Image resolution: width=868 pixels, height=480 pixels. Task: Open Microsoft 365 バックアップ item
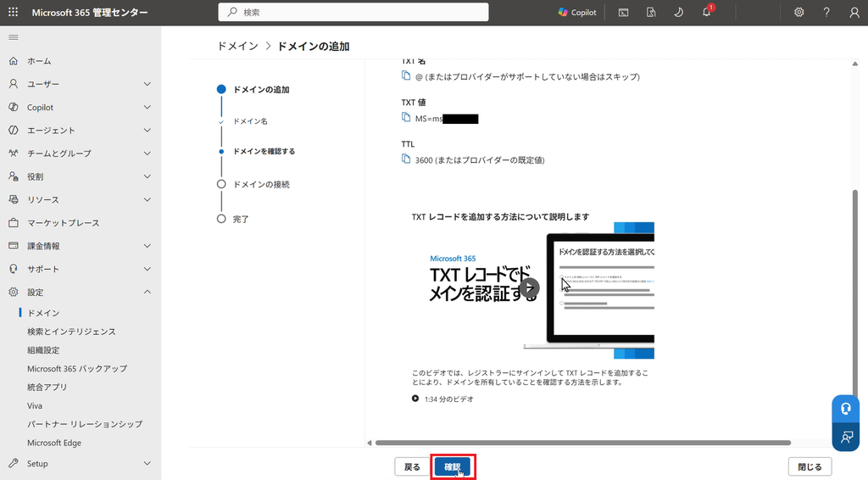(x=77, y=369)
